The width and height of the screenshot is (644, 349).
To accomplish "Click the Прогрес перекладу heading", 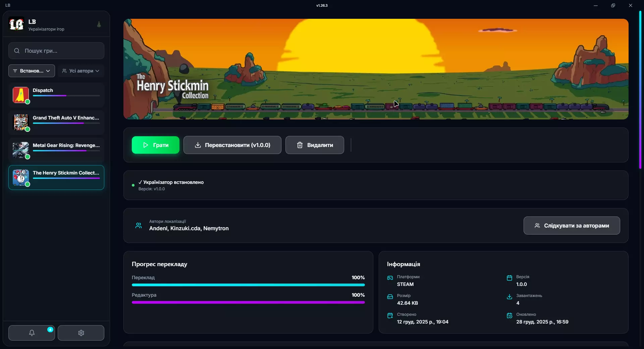I will point(159,264).
